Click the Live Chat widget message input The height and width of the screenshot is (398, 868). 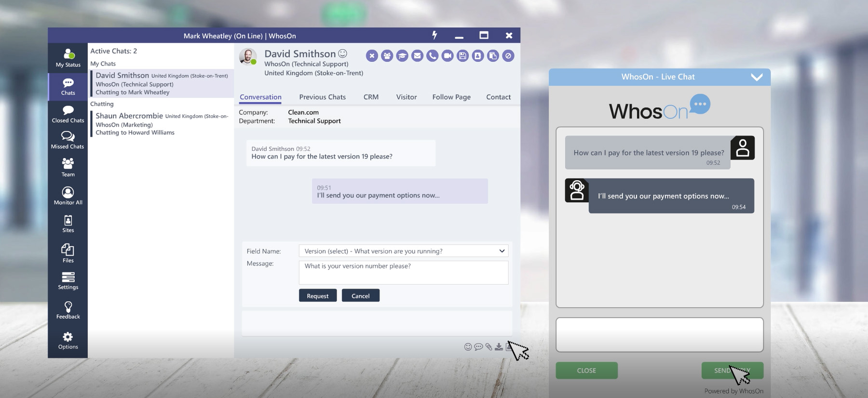[659, 335]
